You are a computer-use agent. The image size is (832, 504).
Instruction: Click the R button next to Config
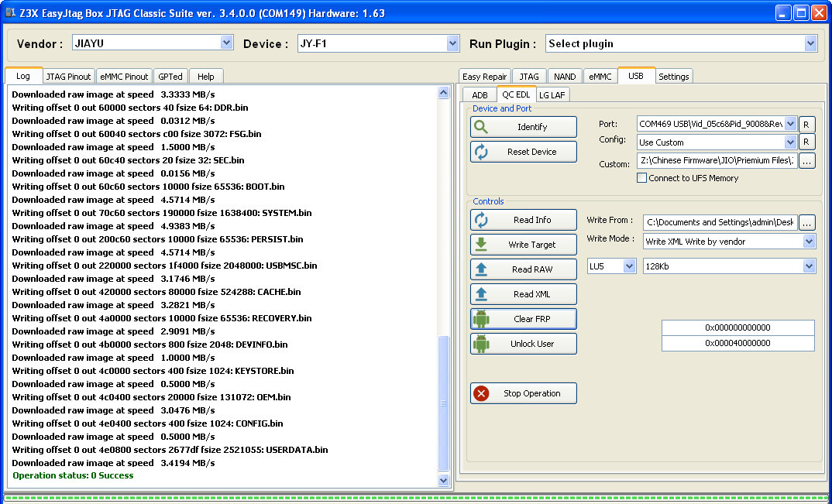point(806,142)
